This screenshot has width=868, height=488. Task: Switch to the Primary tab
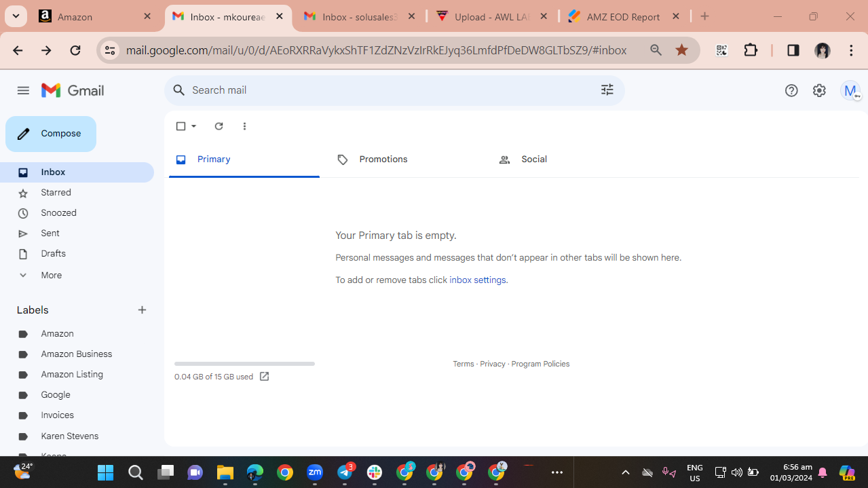coord(244,159)
